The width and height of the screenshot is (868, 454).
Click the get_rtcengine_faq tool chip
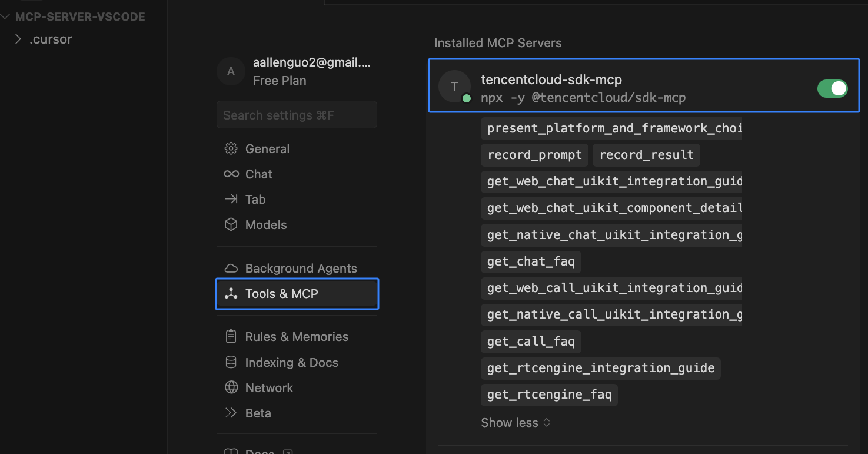549,395
